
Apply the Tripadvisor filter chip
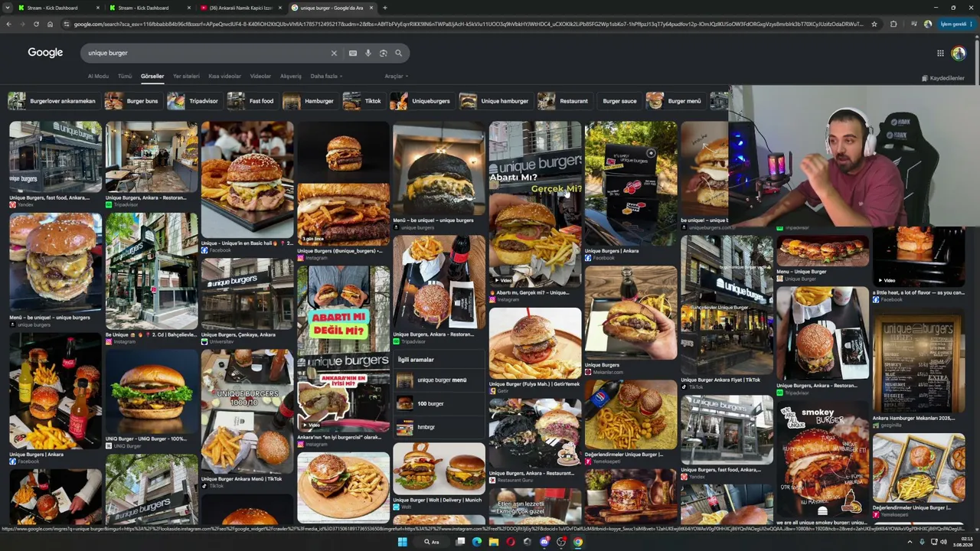[x=194, y=101]
